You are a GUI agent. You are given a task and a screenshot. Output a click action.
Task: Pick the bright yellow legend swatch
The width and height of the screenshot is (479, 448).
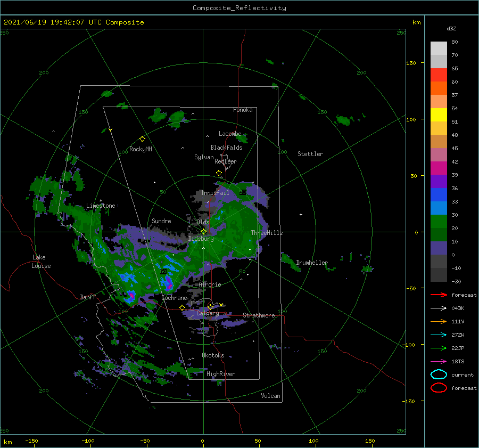pyautogui.click(x=439, y=115)
